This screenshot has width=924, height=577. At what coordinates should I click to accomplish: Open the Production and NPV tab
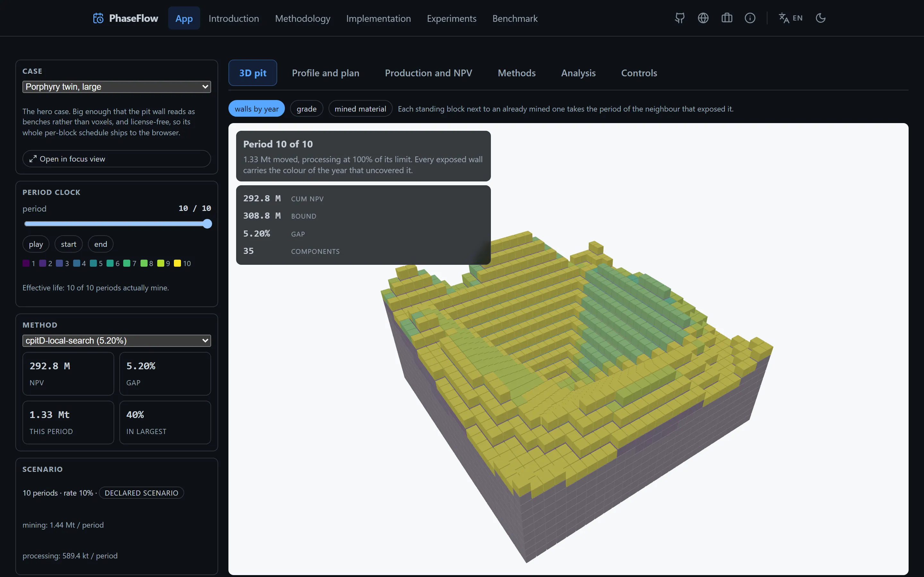click(428, 73)
